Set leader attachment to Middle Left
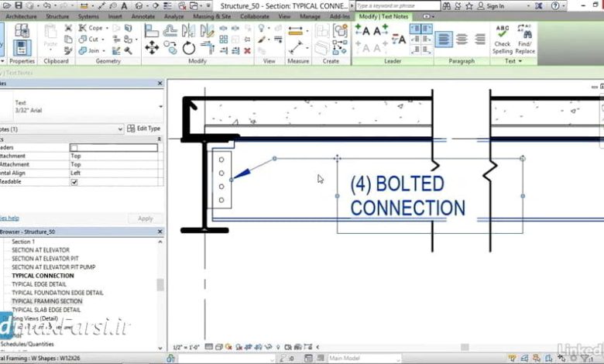The image size is (604, 364). tap(415, 39)
